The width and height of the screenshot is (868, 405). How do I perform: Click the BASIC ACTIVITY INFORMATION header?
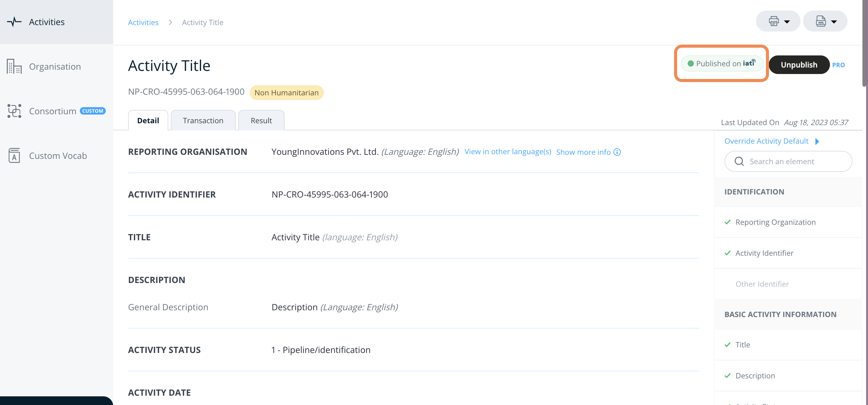pos(780,315)
